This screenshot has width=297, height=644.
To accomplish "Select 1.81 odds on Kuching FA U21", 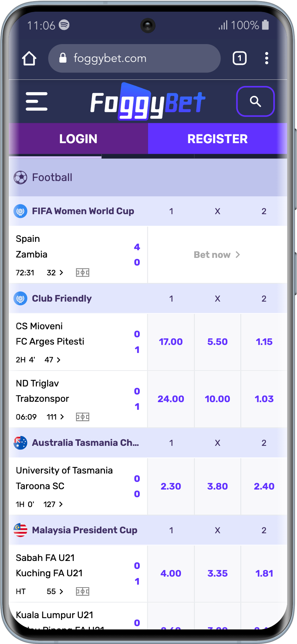I will [x=264, y=573].
